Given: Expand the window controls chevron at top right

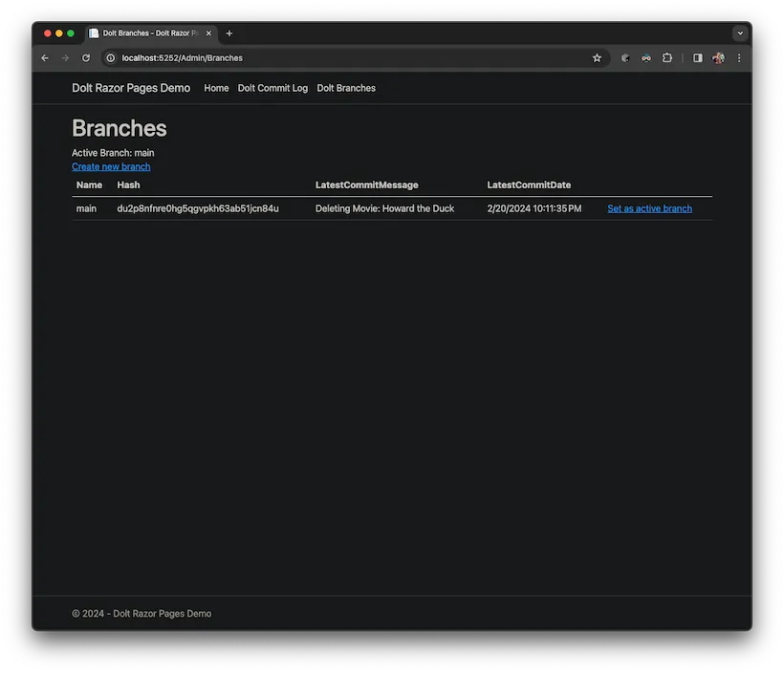Looking at the screenshot, I should click(740, 33).
